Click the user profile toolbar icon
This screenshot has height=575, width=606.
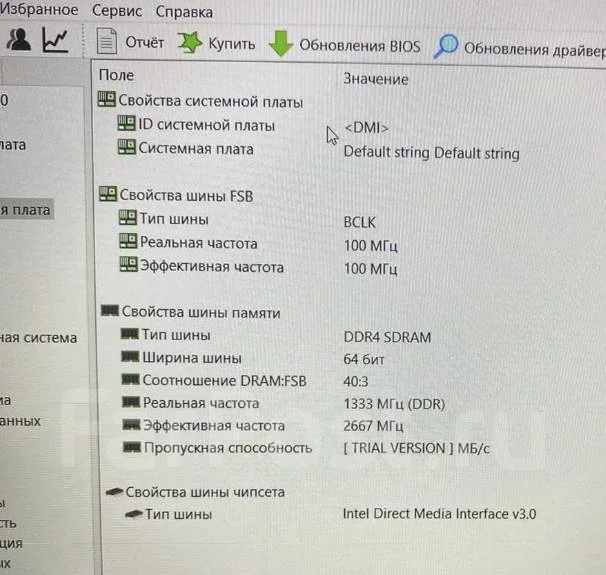[18, 39]
